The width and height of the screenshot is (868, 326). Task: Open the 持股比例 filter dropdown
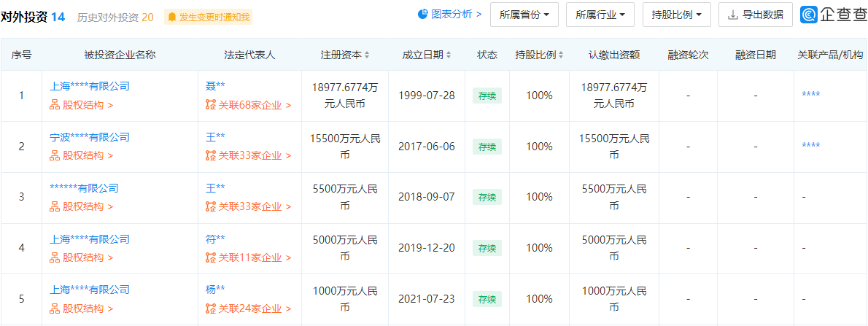676,15
